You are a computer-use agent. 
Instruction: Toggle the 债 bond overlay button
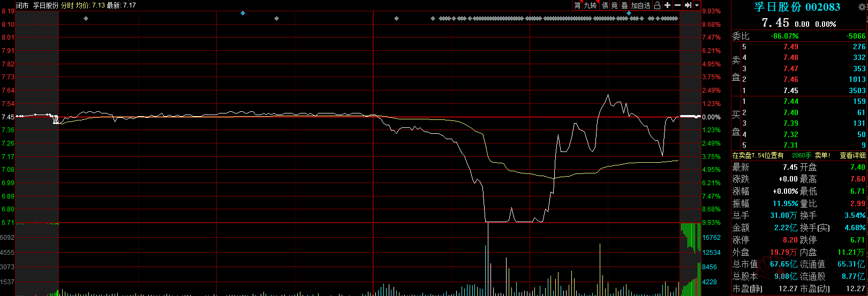tap(605, 5)
